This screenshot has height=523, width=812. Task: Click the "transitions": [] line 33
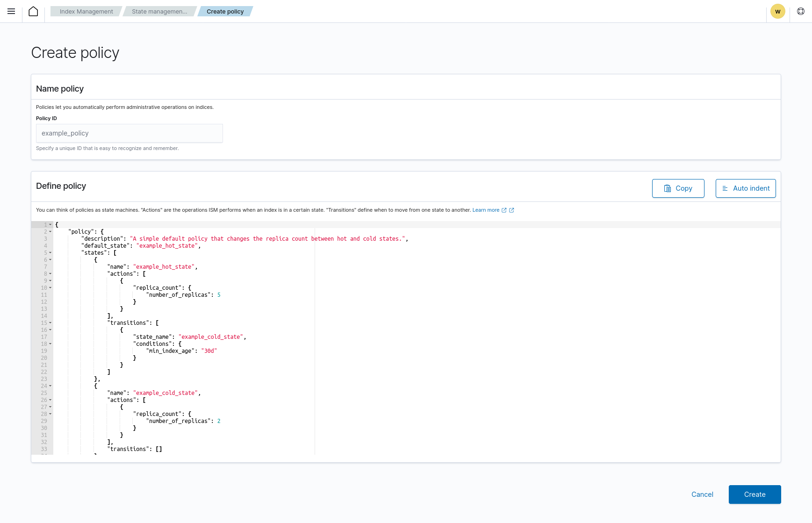coord(135,449)
